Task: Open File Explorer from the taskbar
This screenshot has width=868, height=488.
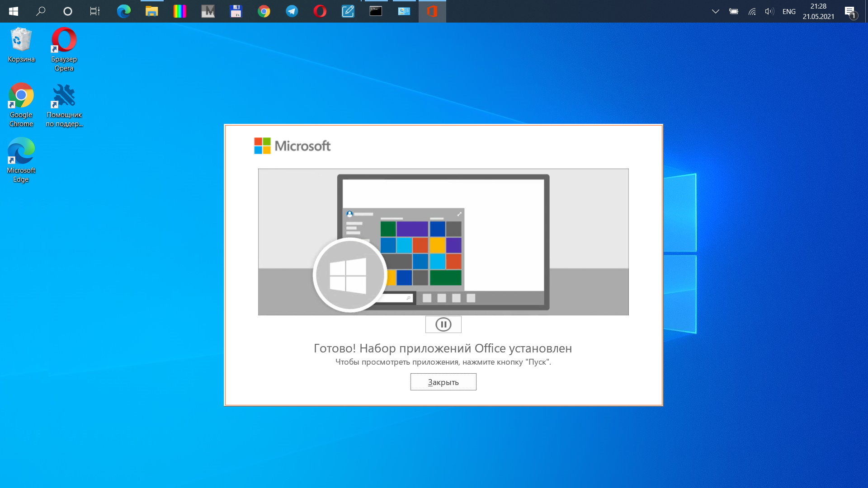Action: 151,11
